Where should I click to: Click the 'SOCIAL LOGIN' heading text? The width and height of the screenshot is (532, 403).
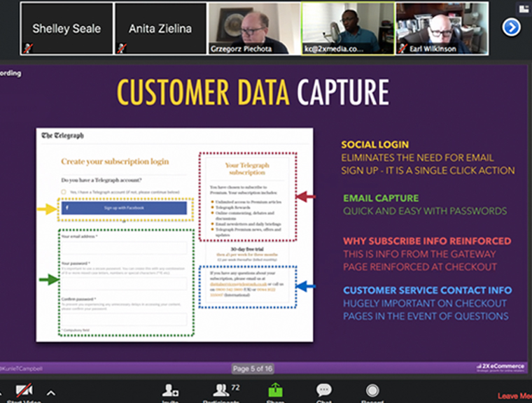375,145
